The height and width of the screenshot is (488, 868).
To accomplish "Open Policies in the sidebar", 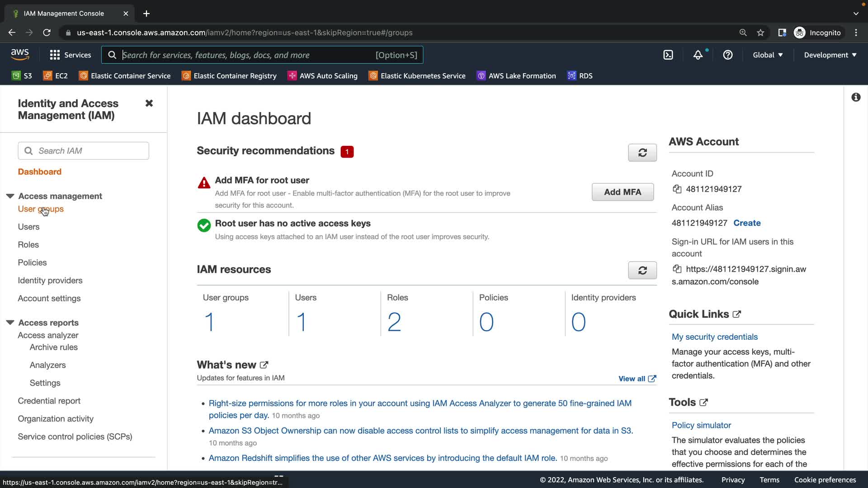I will [32, 263].
